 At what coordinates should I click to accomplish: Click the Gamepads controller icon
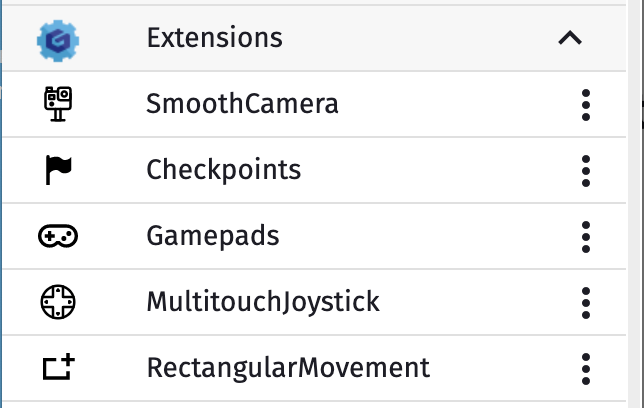[58, 236]
